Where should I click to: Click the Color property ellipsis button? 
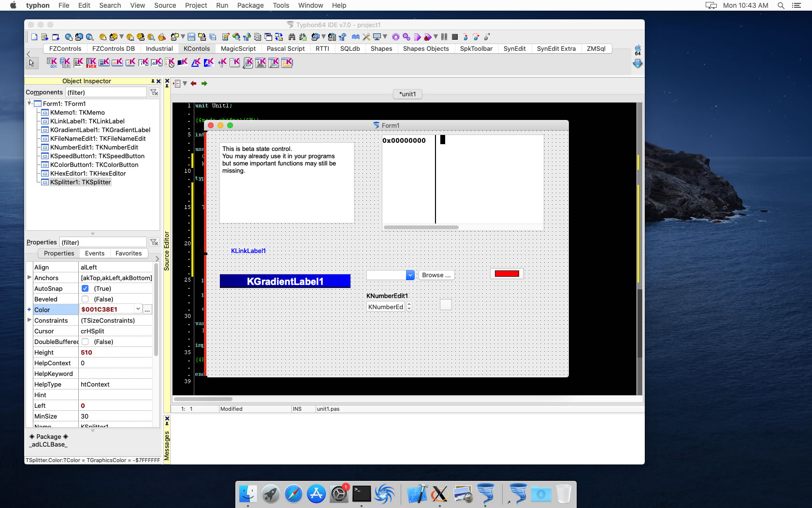point(147,309)
